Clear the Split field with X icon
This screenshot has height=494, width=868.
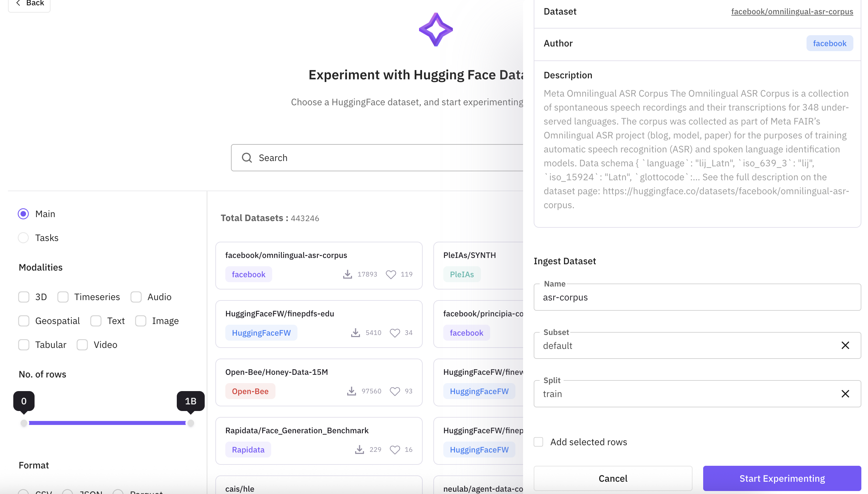pos(845,393)
